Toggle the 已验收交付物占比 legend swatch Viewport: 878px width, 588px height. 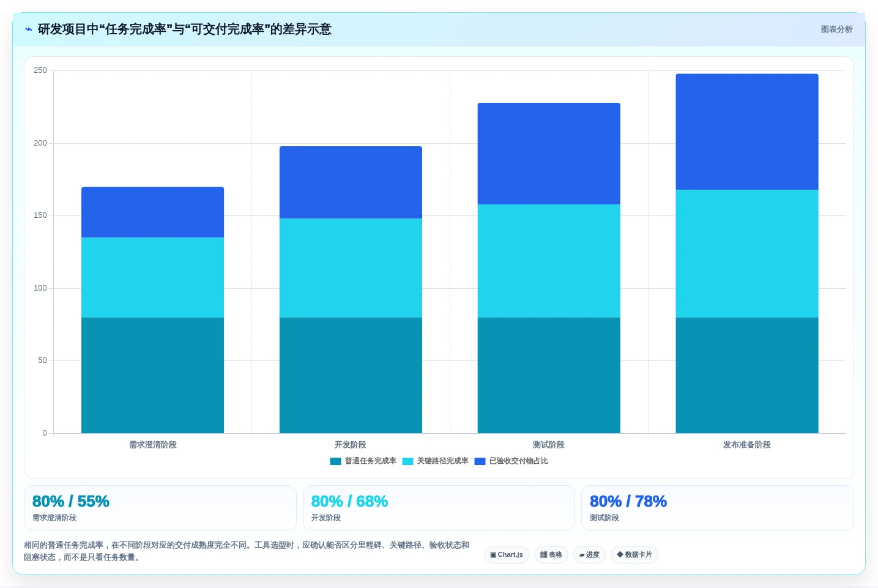480,461
